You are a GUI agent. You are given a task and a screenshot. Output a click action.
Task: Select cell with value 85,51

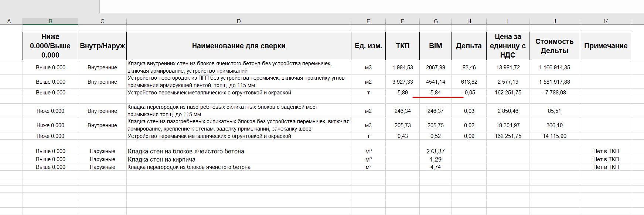pyautogui.click(x=555, y=111)
